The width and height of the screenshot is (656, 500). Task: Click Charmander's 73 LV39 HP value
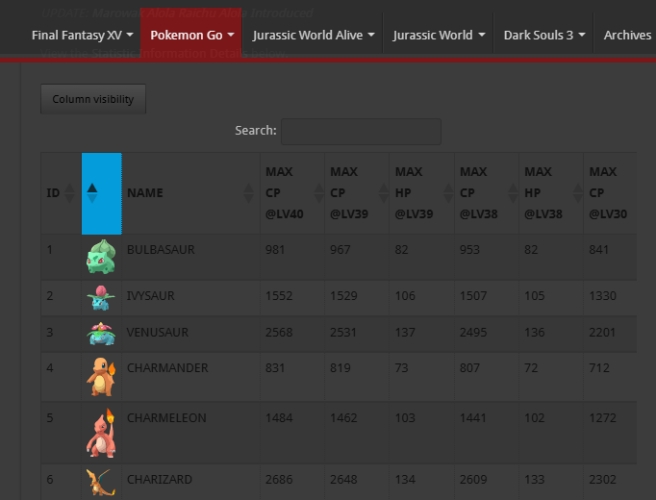coord(402,368)
